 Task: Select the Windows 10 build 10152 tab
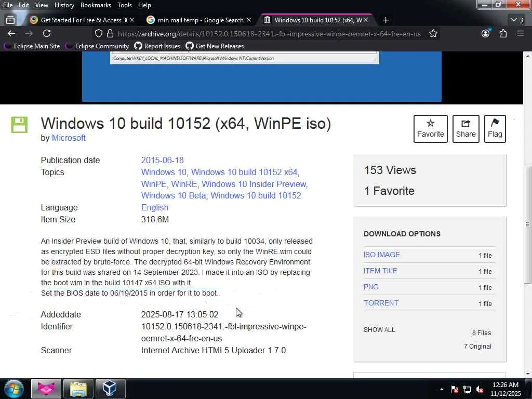point(315,20)
